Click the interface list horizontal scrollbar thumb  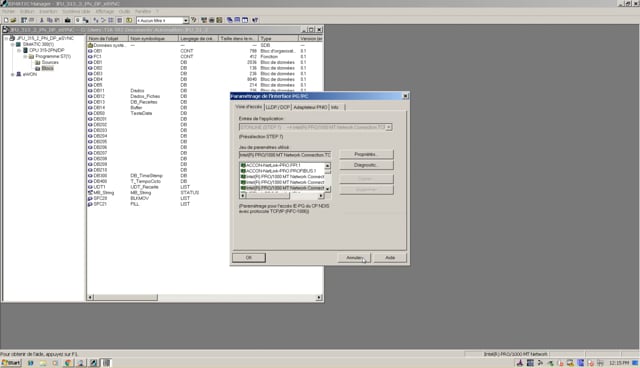tap(267, 196)
